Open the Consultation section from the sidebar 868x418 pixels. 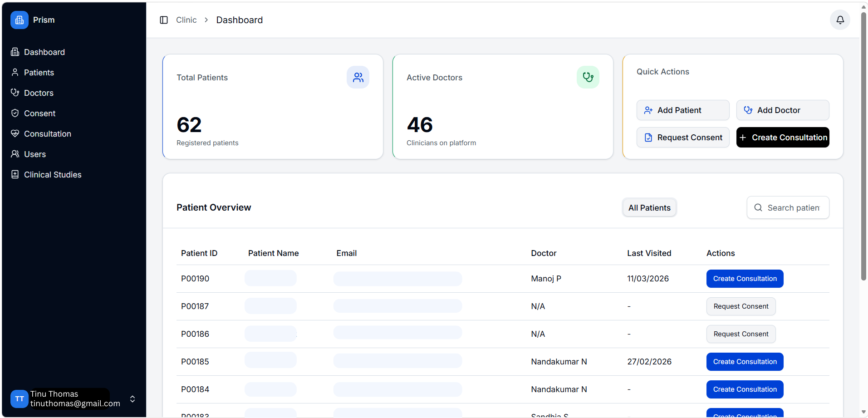[x=15, y=134]
